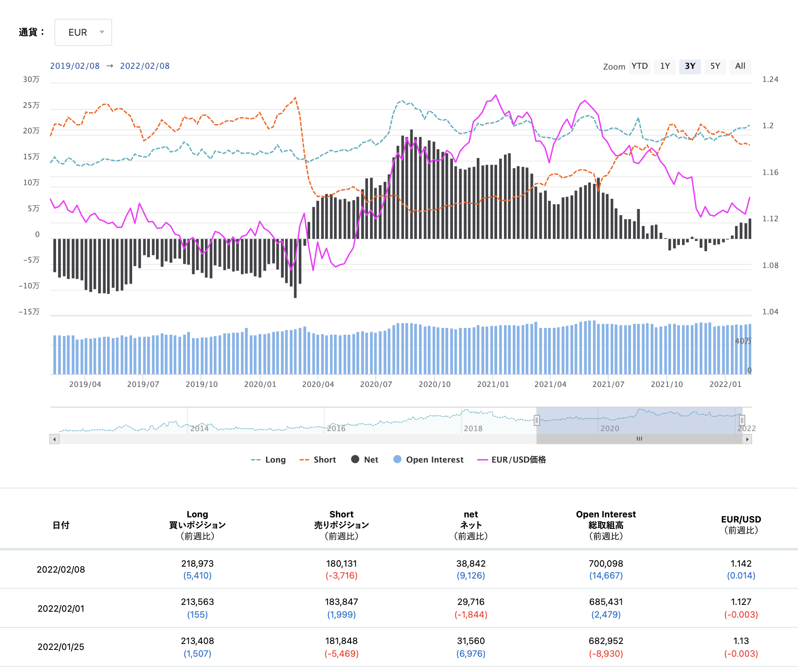Click the 2022/02/08 date cell

coord(61,570)
